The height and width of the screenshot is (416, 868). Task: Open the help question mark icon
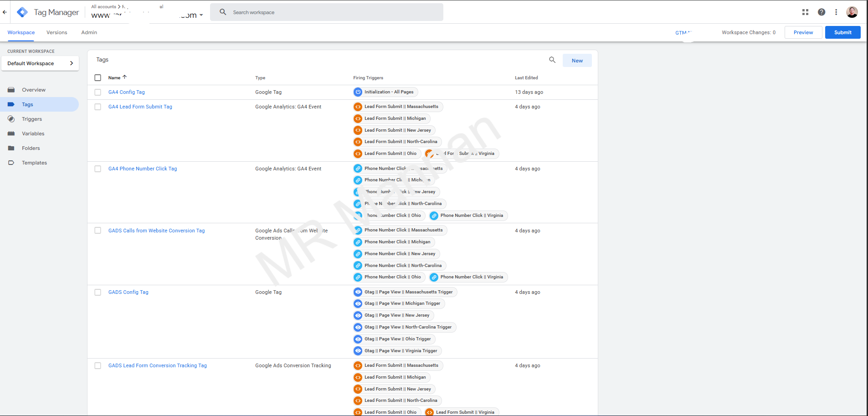pyautogui.click(x=821, y=12)
